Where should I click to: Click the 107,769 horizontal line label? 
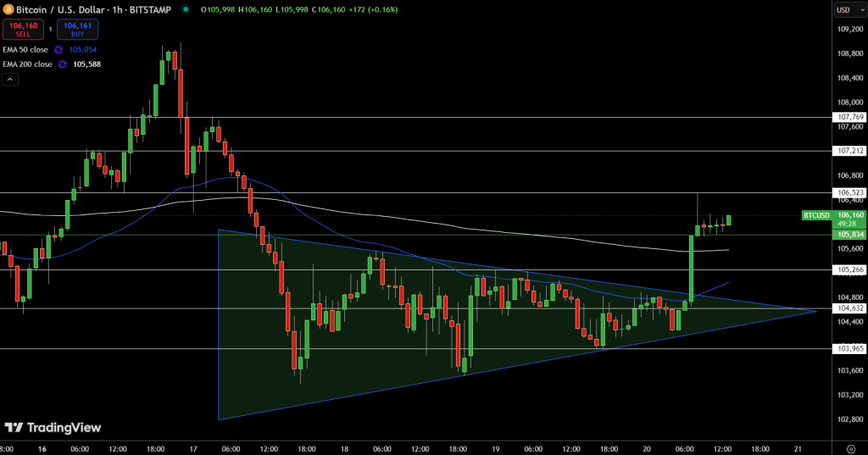point(850,117)
